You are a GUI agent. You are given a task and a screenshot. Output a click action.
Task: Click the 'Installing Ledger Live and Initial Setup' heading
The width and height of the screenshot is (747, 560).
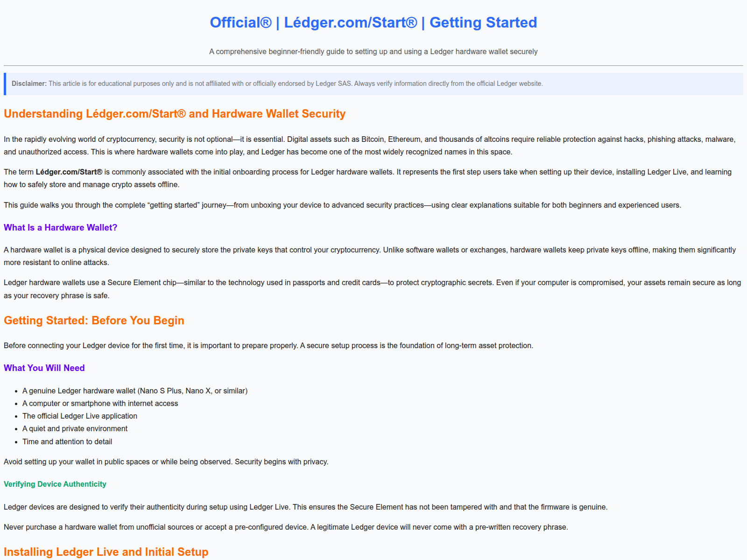coord(106,552)
